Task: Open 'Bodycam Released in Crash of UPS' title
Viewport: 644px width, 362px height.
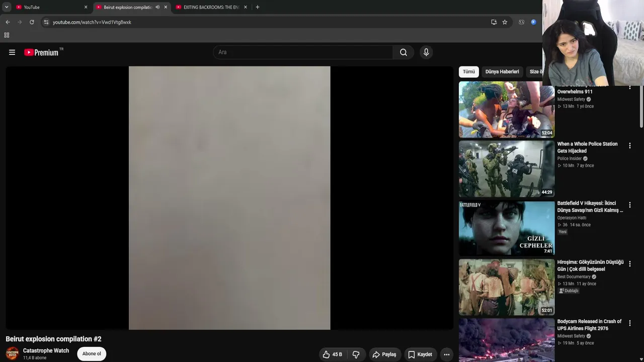Action: pos(589,325)
